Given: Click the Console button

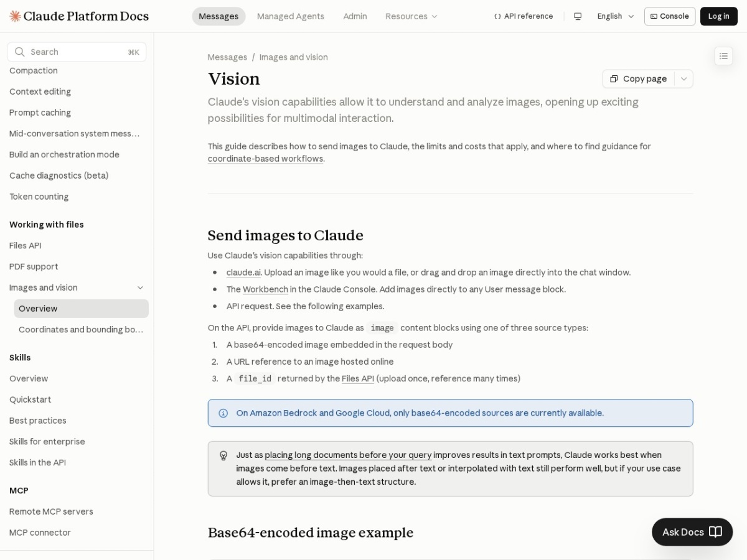Looking at the screenshot, I should point(670,16).
